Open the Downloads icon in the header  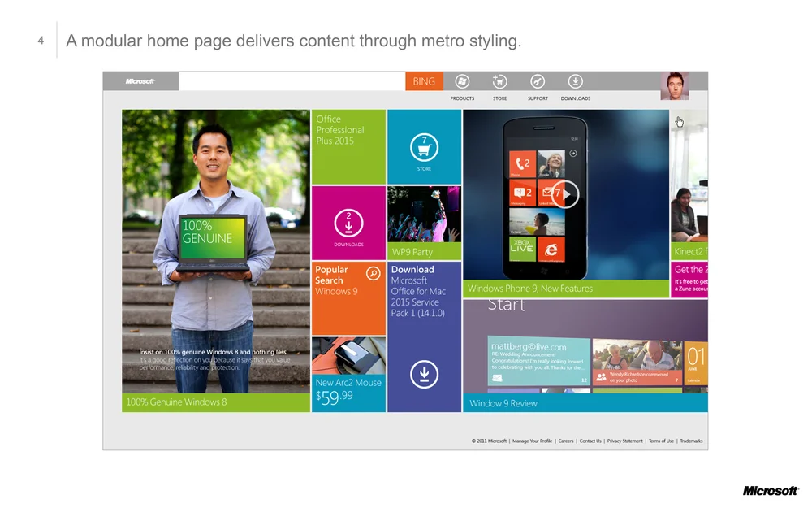(x=576, y=81)
